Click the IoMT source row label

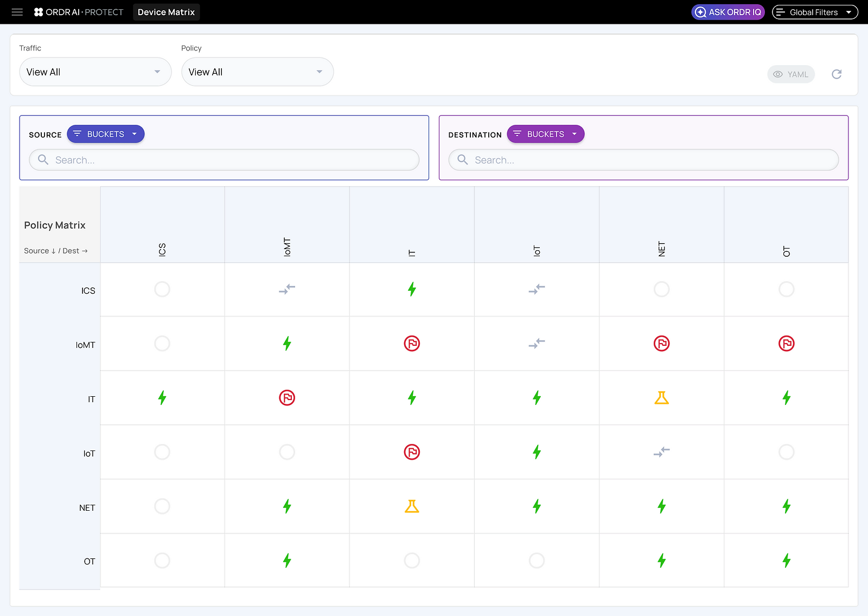point(86,345)
